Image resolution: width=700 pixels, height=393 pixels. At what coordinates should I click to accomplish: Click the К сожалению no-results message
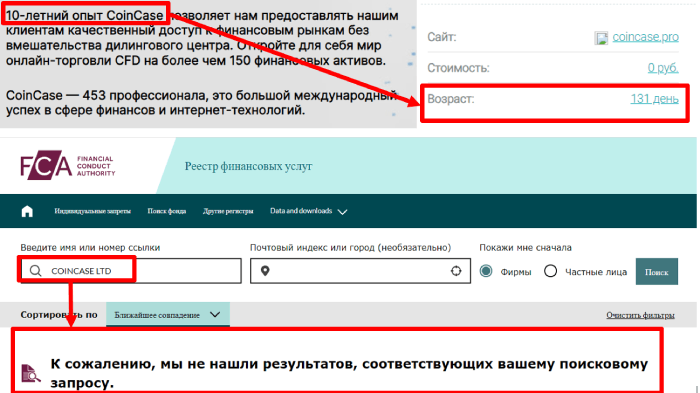pos(349,373)
